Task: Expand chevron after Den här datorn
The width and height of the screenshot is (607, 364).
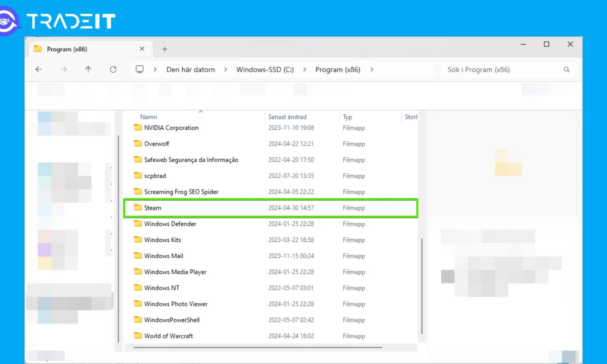Action: (225, 69)
